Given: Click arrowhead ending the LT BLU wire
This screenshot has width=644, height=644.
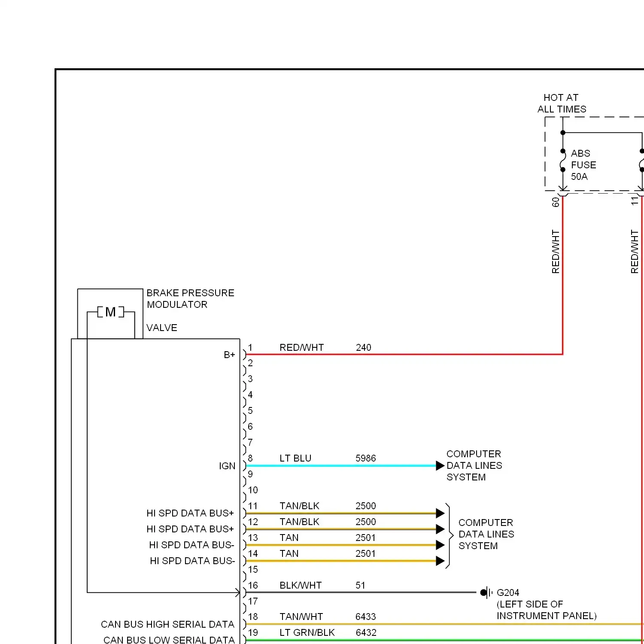Looking at the screenshot, I should [440, 465].
